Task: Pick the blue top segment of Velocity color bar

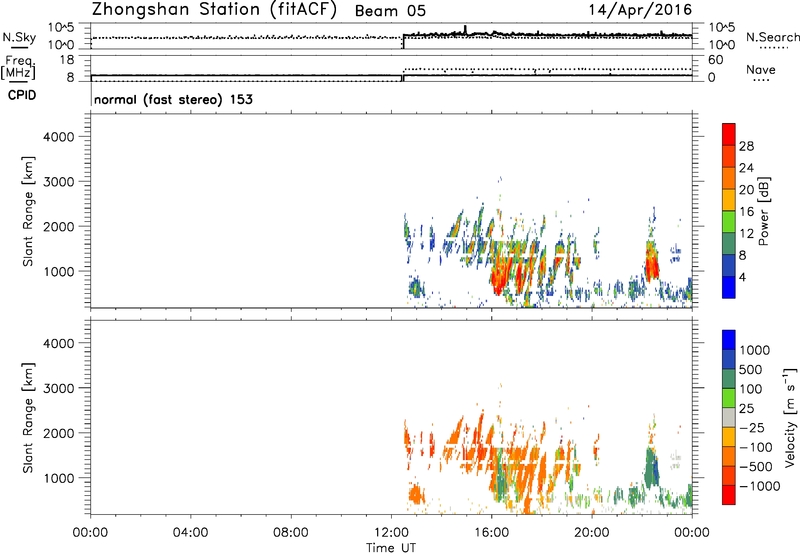Action: (x=729, y=340)
